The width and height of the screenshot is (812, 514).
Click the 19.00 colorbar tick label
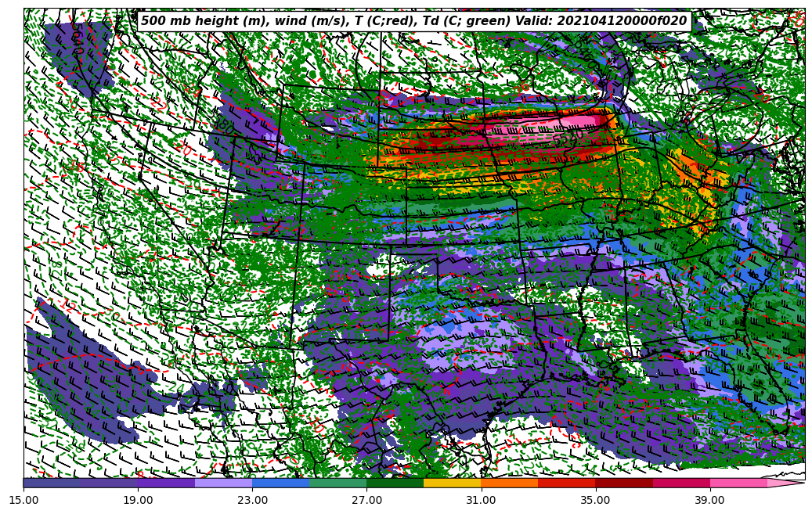click(138, 501)
